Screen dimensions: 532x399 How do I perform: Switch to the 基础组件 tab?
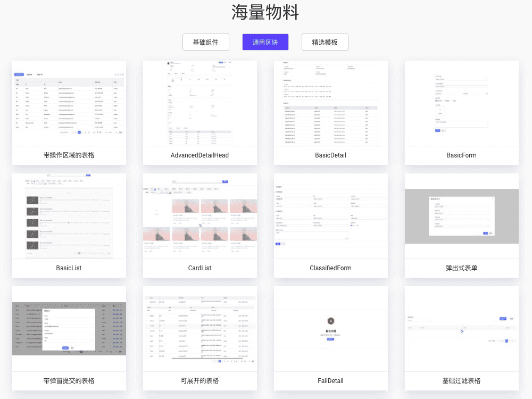(x=206, y=42)
